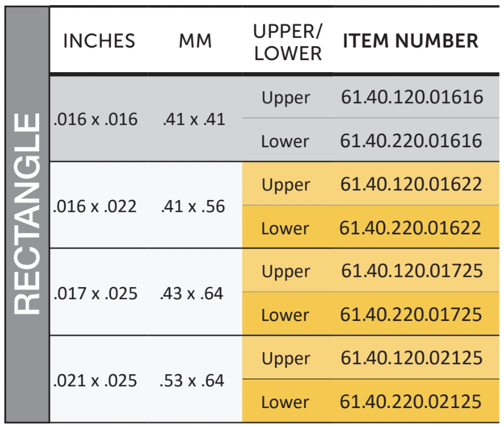Click the .016 x .016 inches cell
The height and width of the screenshot is (427, 504).
pyautogui.click(x=96, y=119)
